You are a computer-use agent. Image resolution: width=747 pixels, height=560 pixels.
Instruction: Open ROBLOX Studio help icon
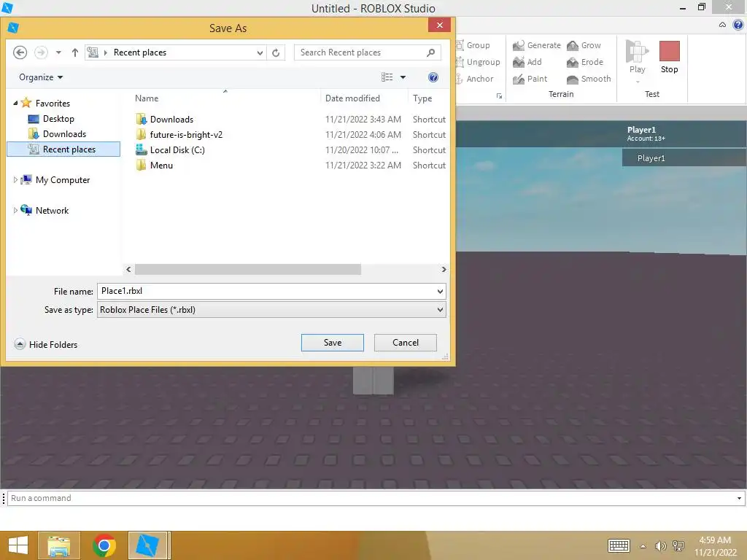(738, 25)
